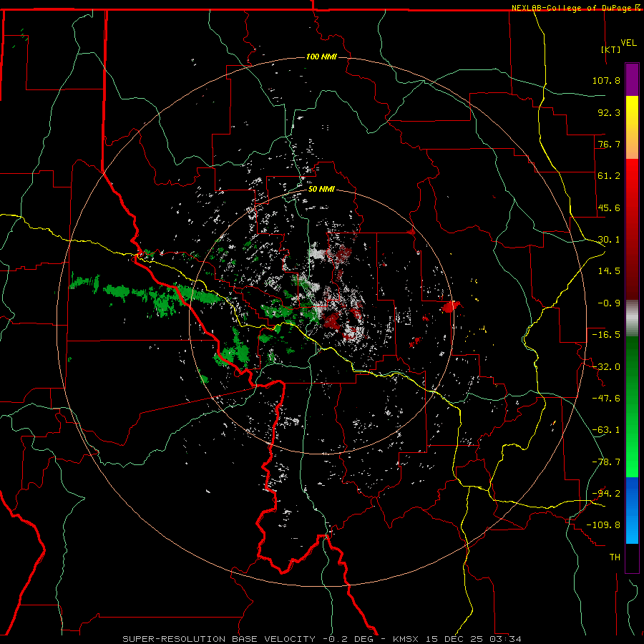Viewport: 644px width, 644px height.
Task: Select the -0.9 legend value
Action: (x=609, y=303)
